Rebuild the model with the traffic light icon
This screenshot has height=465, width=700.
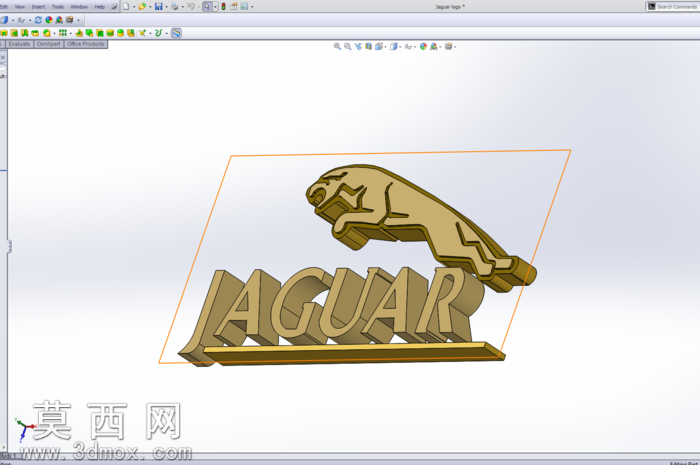point(223,7)
